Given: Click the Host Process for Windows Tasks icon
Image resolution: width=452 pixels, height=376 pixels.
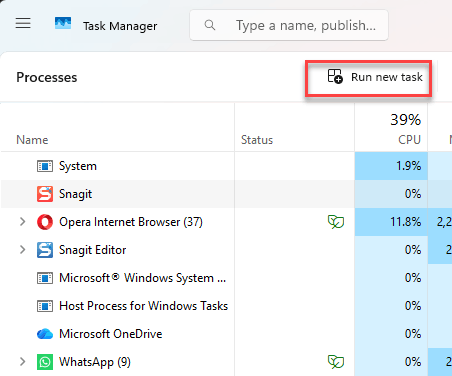Looking at the screenshot, I should coord(45,306).
